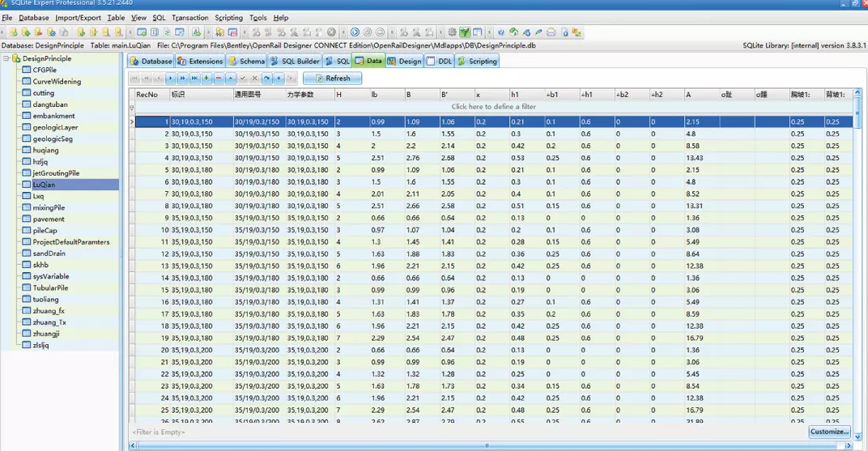This screenshot has width=868, height=451.
Task: Click the row 1 selection indicator arrow
Action: (x=132, y=121)
